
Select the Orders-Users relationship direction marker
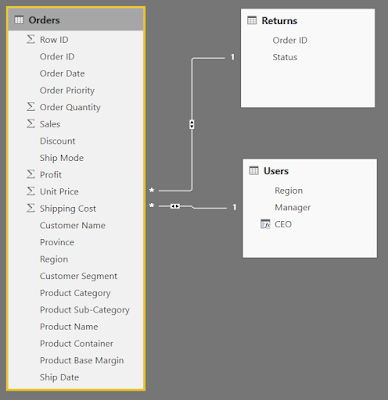[175, 206]
